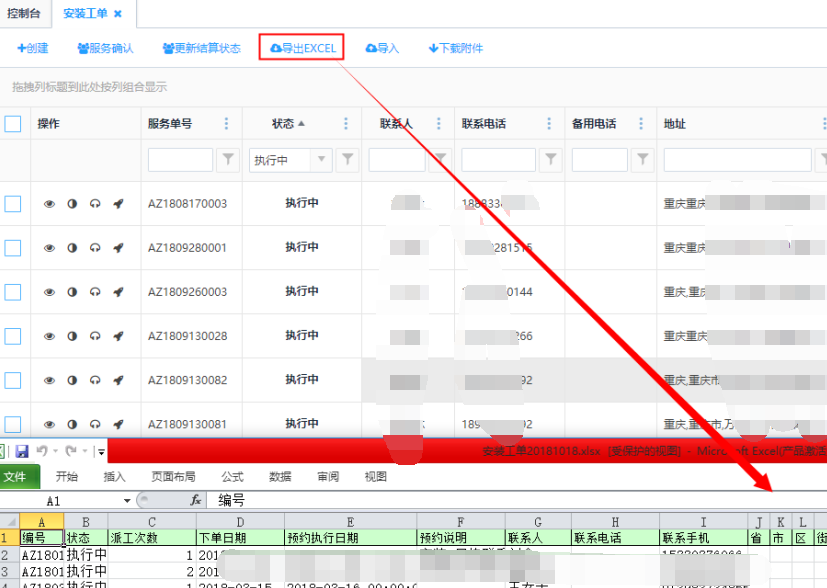Open the 服务单号 column menu dots
The image size is (827, 588).
pos(226,124)
